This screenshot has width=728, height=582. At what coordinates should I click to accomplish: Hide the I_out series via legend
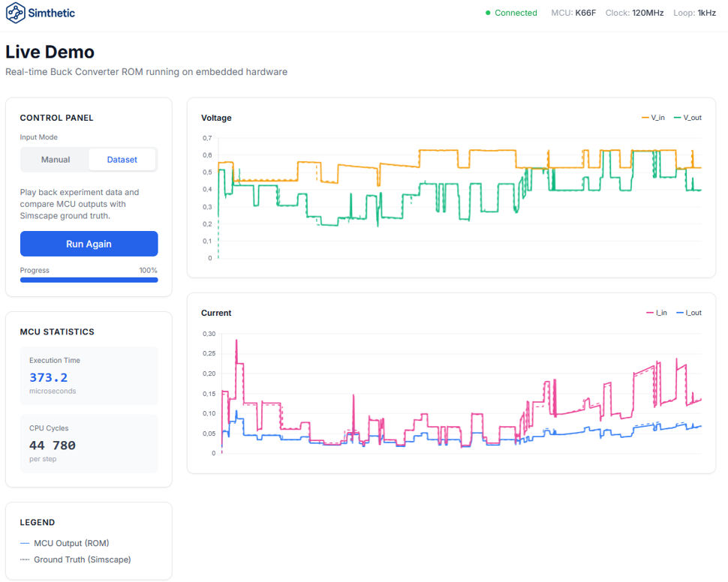pos(689,313)
